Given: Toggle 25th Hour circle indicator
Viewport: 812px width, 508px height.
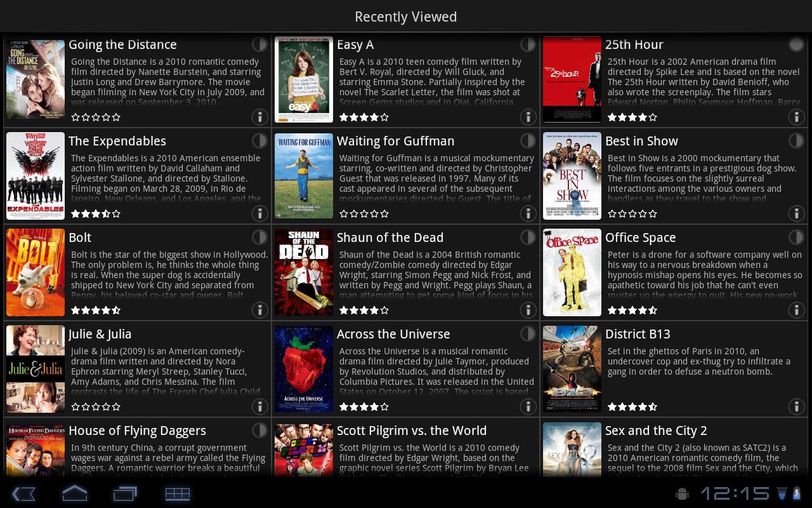Looking at the screenshot, I should pyautogui.click(x=796, y=44).
